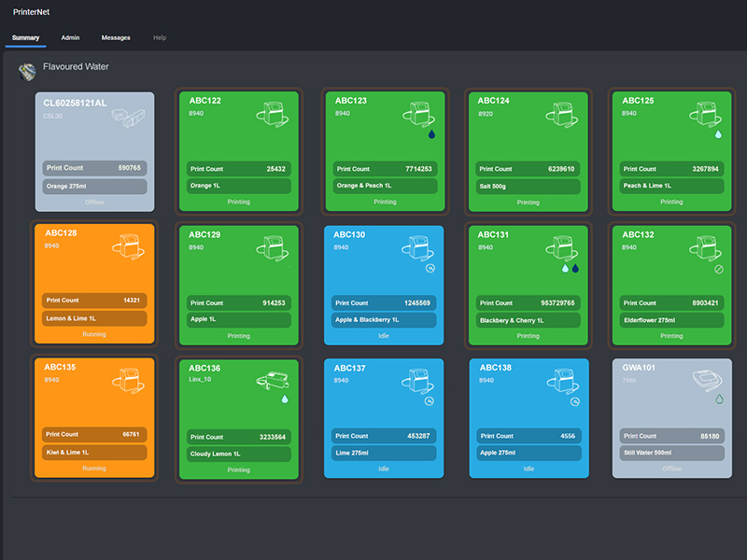Open the ABC137 idle printer tile
The image size is (747, 560).
[x=384, y=418]
